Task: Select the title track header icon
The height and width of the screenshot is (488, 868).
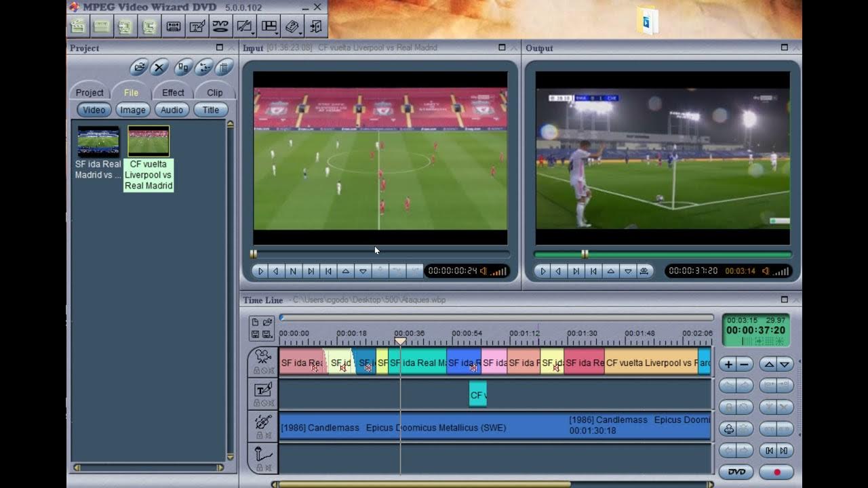Action: (263, 389)
